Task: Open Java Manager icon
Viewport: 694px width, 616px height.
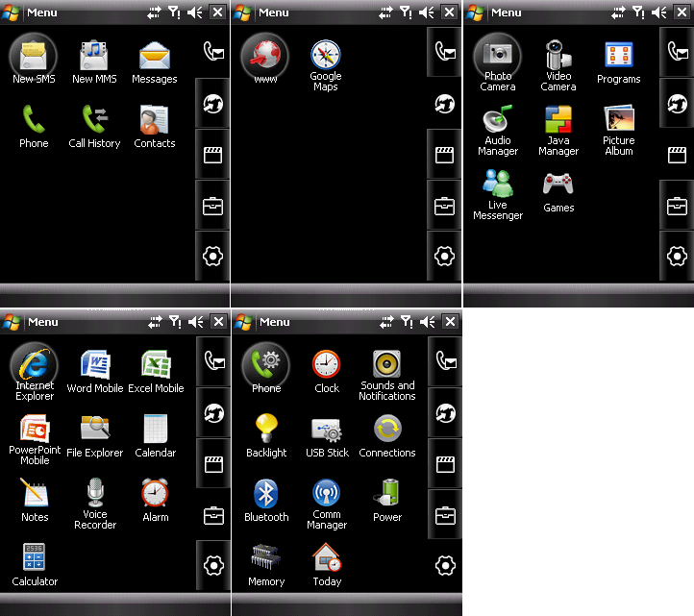Action: (x=558, y=119)
